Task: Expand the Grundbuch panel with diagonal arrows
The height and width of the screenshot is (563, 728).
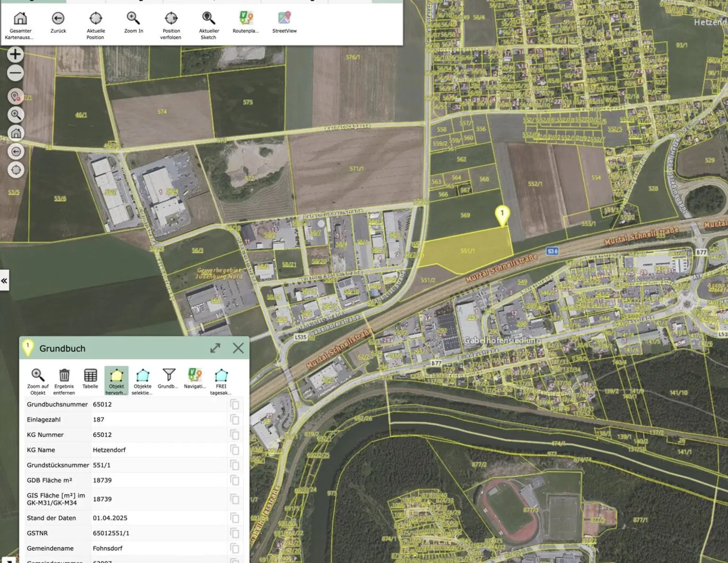Action: coord(215,348)
